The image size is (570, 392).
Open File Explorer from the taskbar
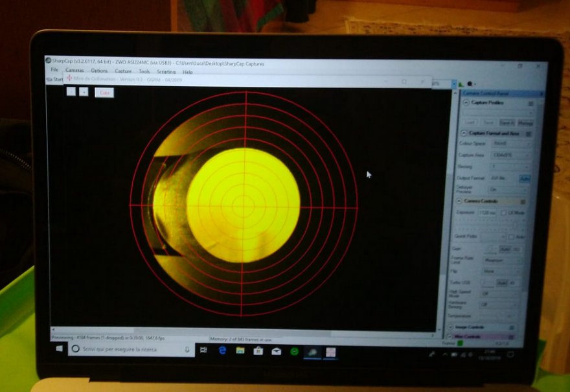[240, 351]
